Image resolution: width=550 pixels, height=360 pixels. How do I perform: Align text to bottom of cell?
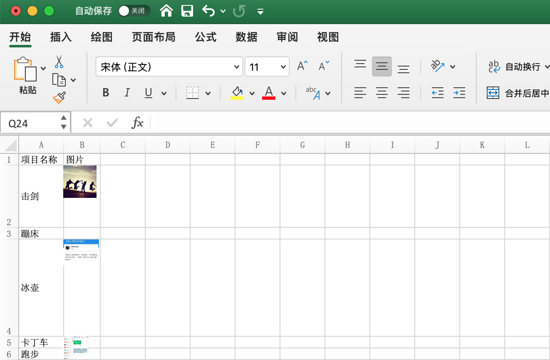pos(403,69)
